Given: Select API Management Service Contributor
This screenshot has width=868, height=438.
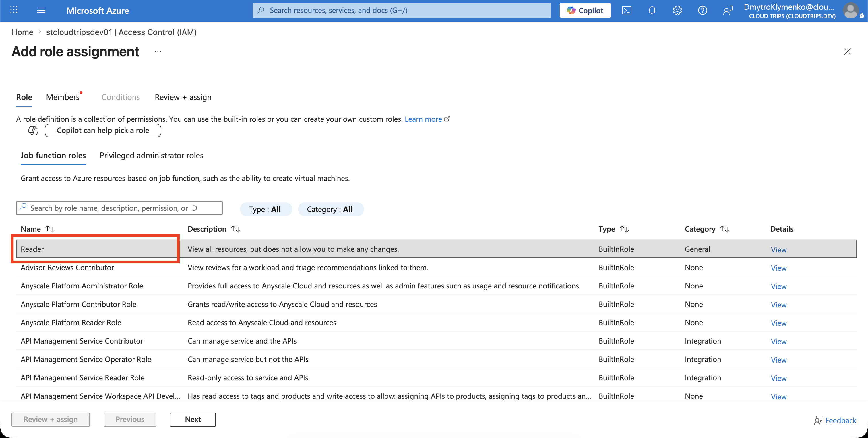Looking at the screenshot, I should point(436,341).
